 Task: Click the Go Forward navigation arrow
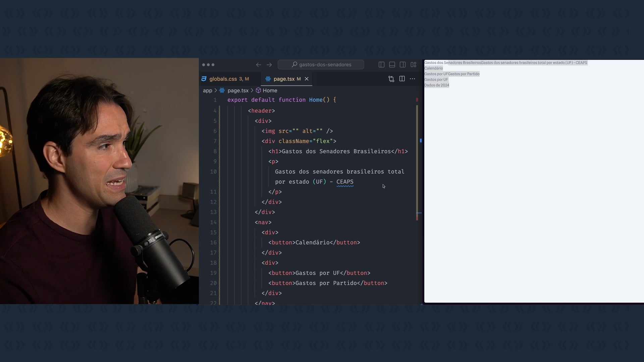coord(269,65)
